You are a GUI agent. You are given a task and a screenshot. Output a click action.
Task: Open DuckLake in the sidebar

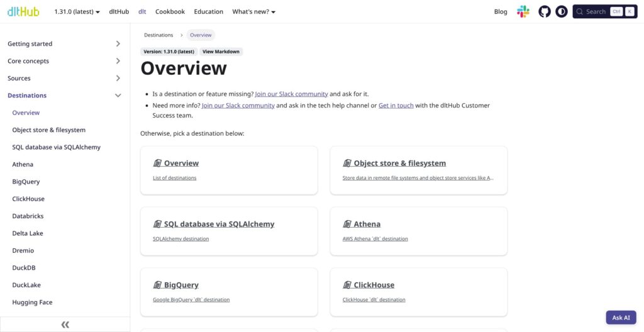click(26, 285)
